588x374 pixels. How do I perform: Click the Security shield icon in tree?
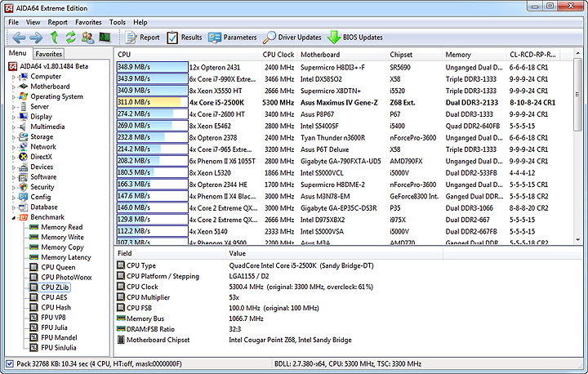[23, 187]
